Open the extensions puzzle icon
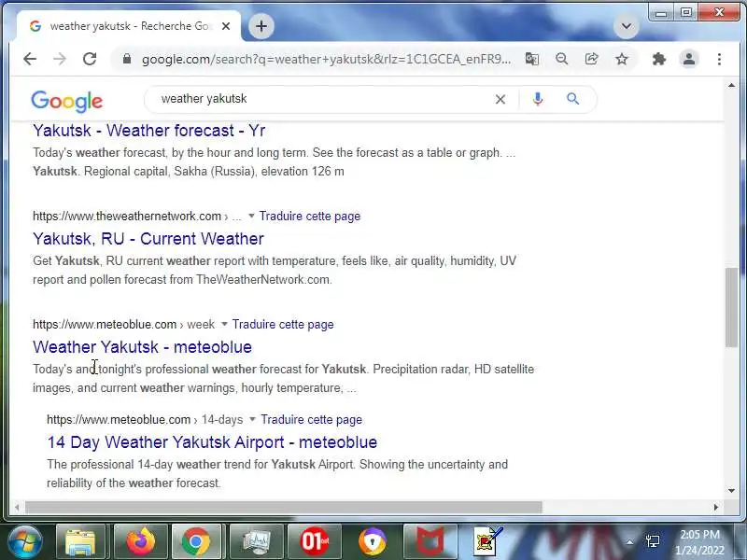 (x=659, y=59)
